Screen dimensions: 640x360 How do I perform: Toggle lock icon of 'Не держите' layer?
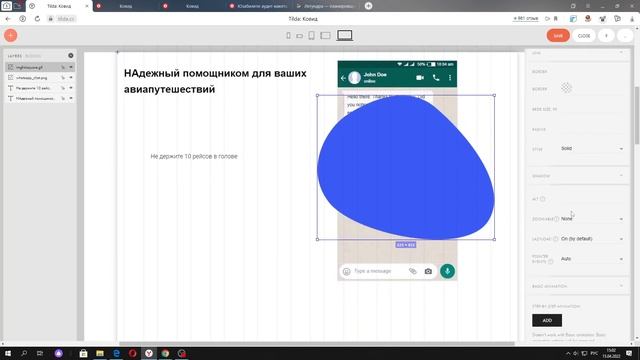63,88
